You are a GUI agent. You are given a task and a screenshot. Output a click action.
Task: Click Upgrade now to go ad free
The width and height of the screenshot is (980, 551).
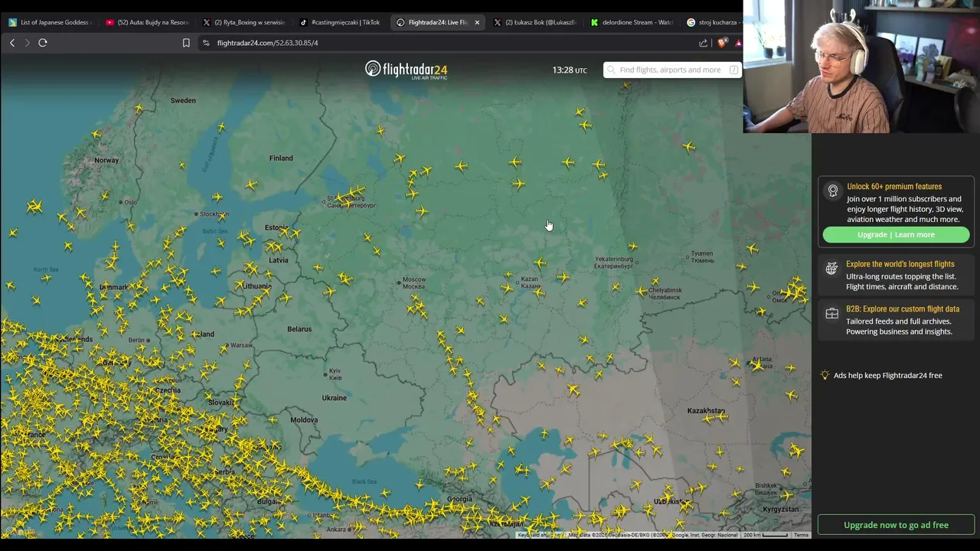(x=896, y=525)
